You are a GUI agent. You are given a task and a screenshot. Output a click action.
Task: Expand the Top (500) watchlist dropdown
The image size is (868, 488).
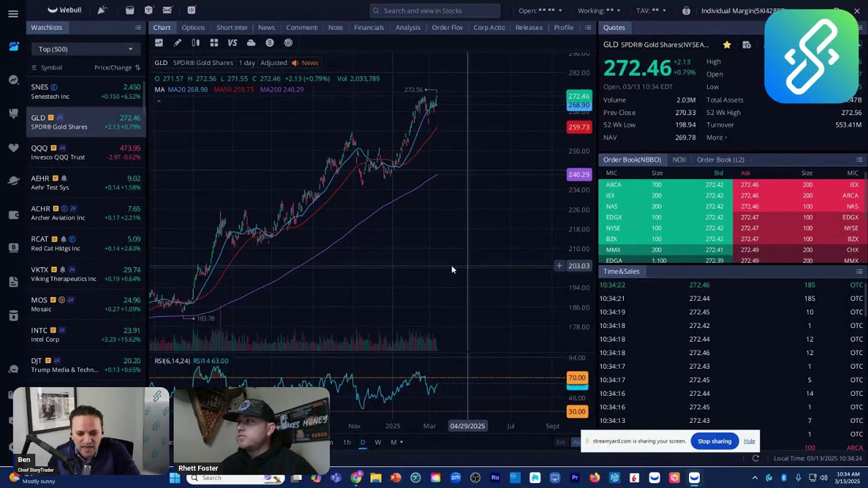[x=85, y=49]
